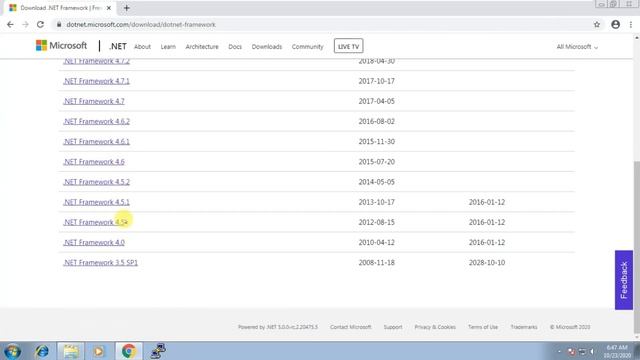Click release date 2017-10-17

tap(376, 81)
